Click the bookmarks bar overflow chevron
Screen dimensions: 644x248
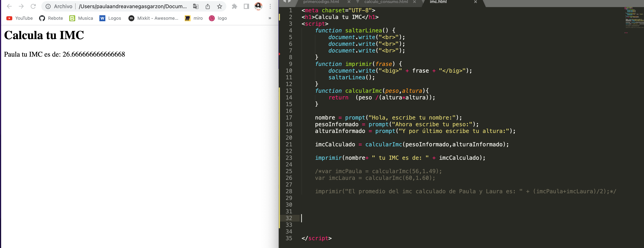coord(270,18)
